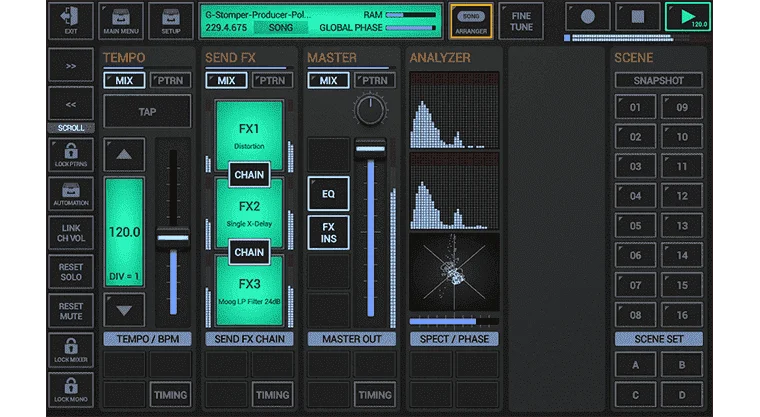Click the SNAPSHOT button
Viewport: 760px width, 417px height.
658,80
